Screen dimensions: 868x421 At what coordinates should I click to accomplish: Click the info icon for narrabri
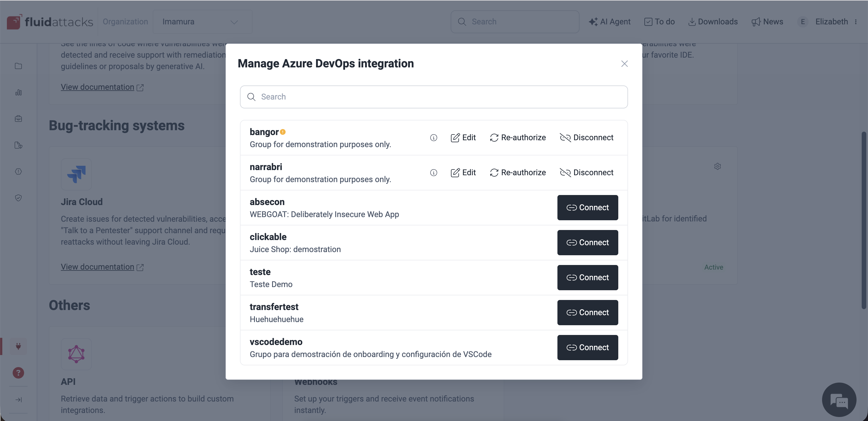point(434,173)
